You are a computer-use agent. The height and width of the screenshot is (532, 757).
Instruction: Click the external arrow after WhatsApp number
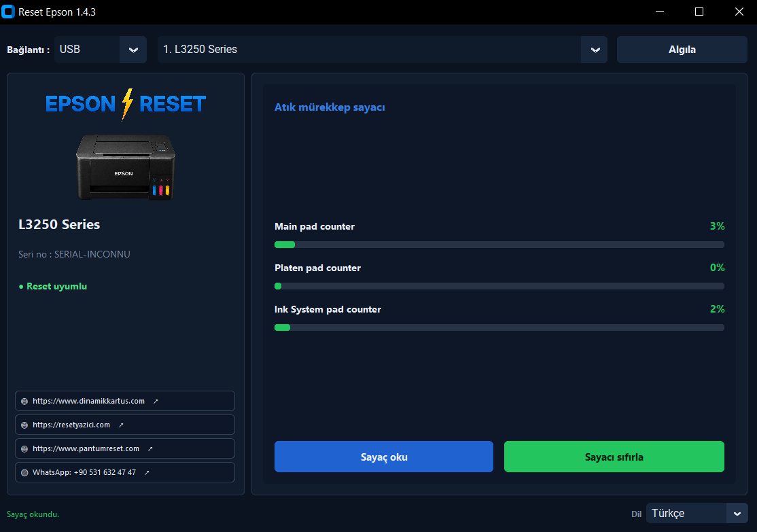click(x=147, y=472)
